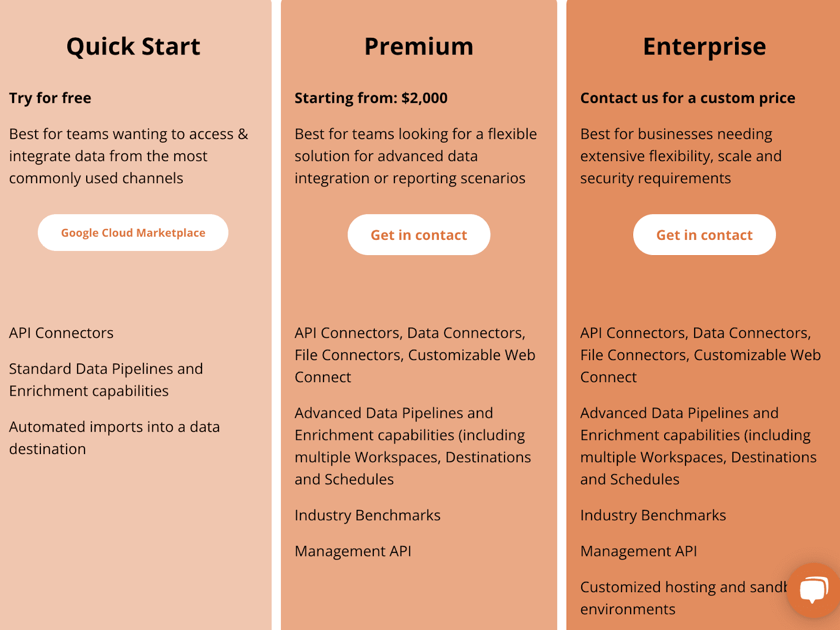
Task: Click API Connectors in Quick Start features
Action: (61, 333)
